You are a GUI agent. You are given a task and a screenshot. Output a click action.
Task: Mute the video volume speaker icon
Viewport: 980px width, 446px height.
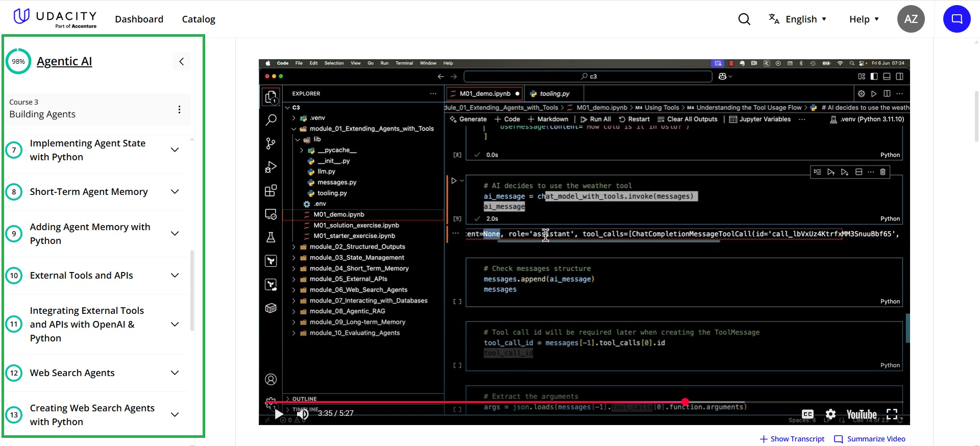(x=303, y=414)
